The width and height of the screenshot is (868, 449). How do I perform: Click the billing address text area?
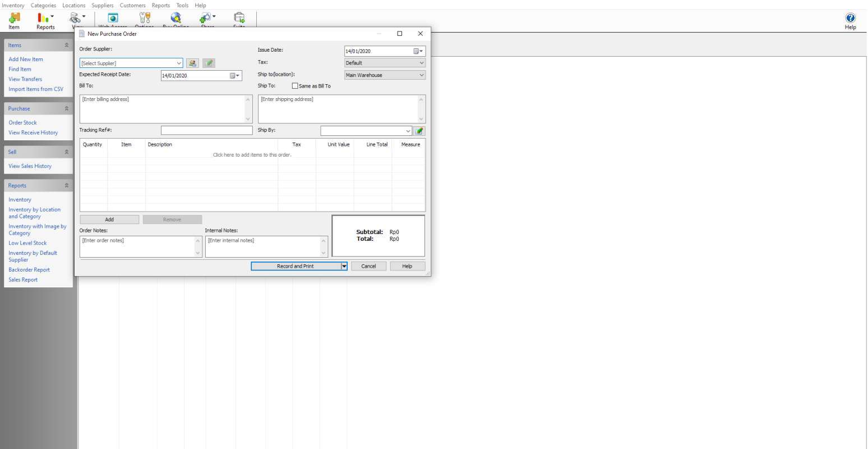(166, 109)
